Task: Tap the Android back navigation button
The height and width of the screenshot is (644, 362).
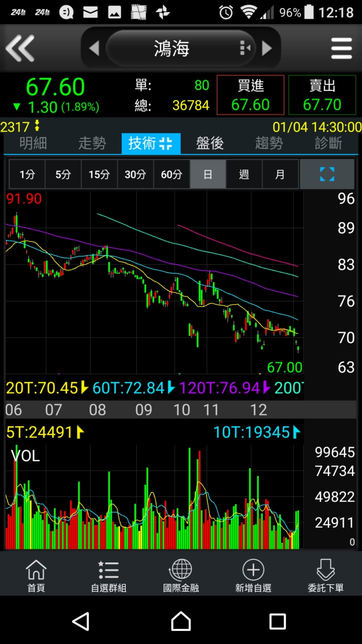Action: [81, 621]
